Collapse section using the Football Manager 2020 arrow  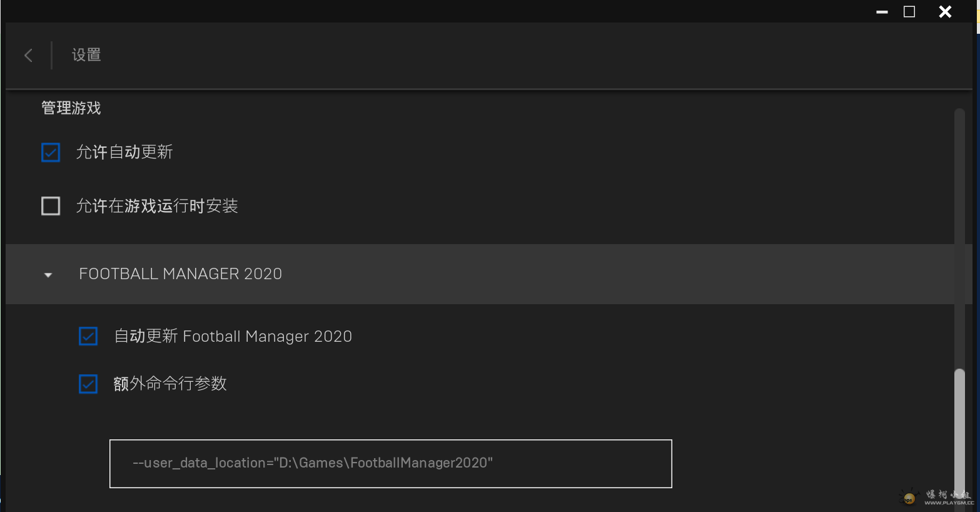point(48,275)
